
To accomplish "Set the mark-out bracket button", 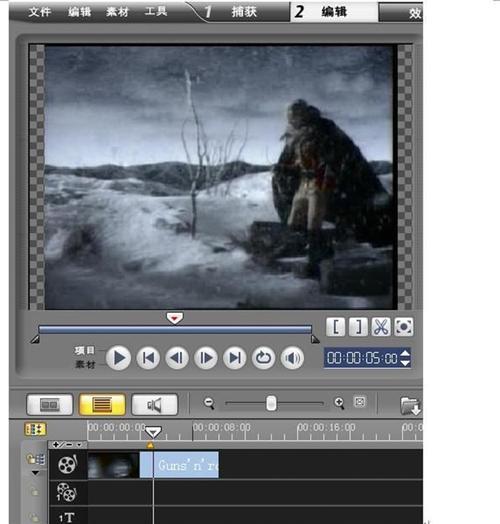I will click(x=358, y=327).
